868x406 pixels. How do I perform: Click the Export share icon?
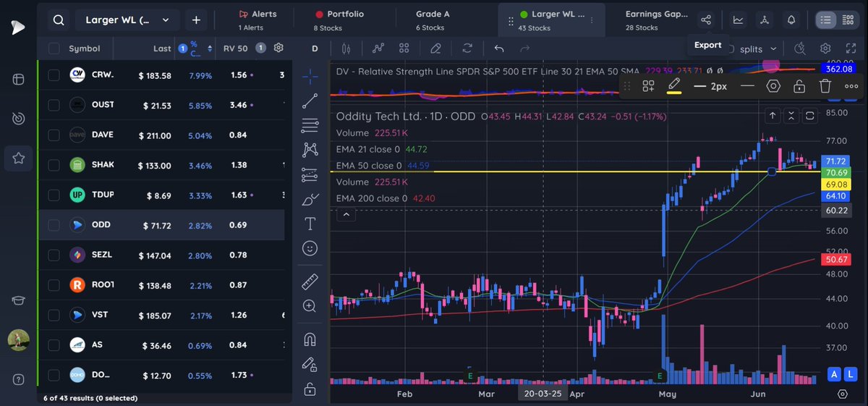(x=707, y=20)
